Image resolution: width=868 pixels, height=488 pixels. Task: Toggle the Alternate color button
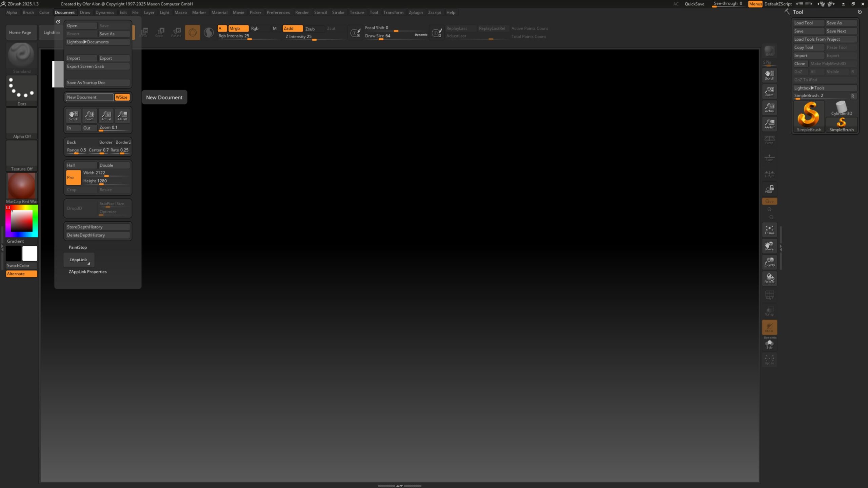[21, 274]
